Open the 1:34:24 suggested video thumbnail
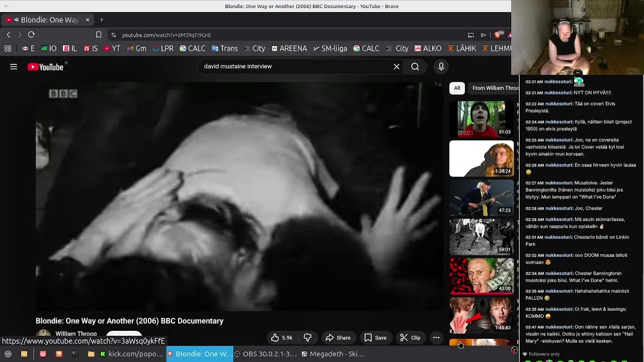 (x=481, y=158)
